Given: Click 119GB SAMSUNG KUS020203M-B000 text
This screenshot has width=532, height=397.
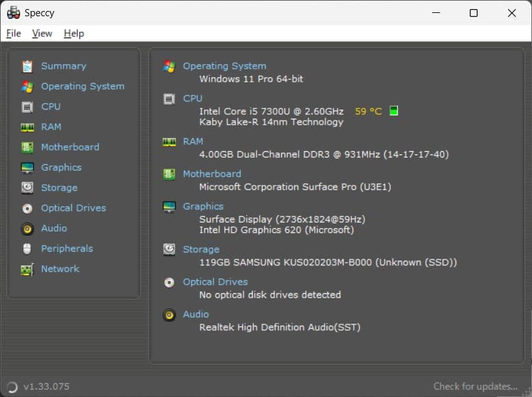Looking at the screenshot, I should coord(328,263).
